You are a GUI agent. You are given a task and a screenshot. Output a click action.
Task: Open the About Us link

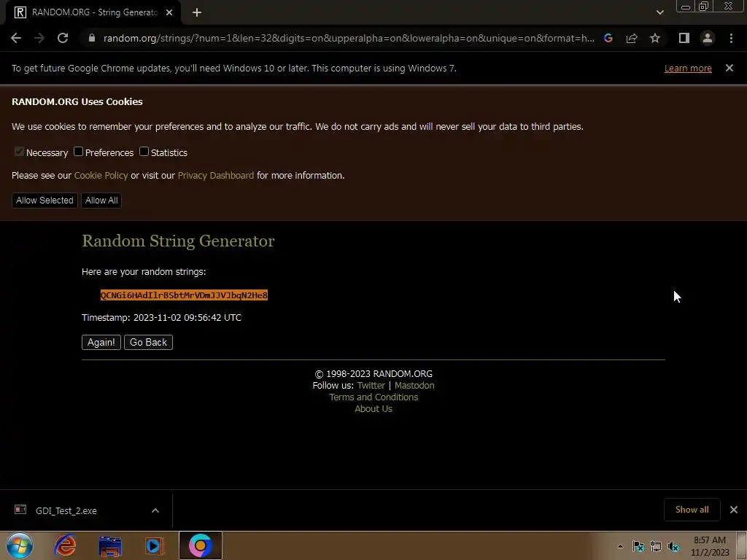[373, 408]
